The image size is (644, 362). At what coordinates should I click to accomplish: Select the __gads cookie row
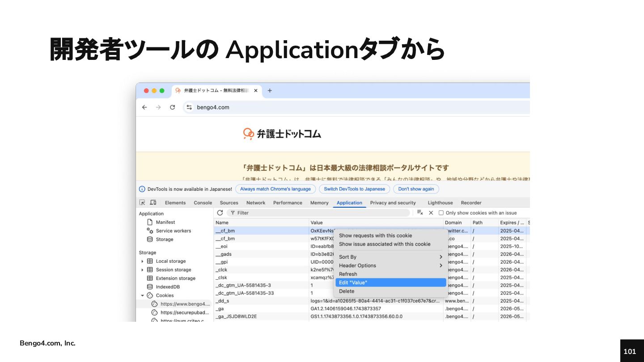[372, 254]
